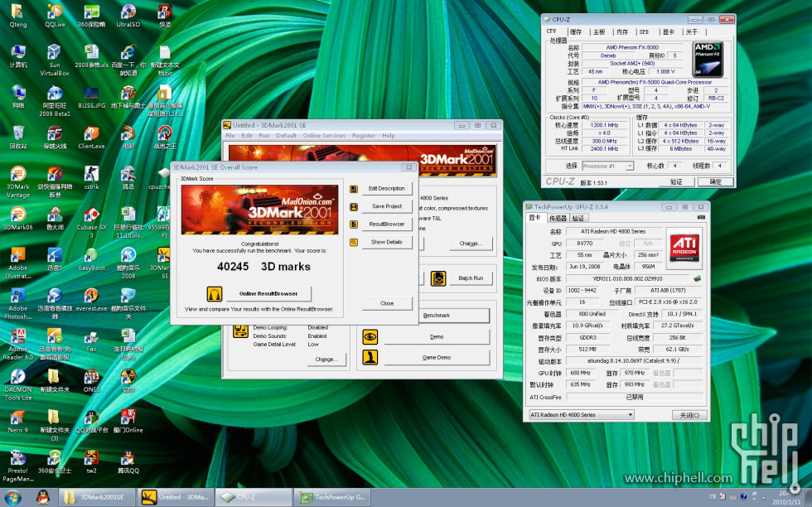Select the Sun VirtualBox desktop icon
812x507 pixels.
pos(55,60)
